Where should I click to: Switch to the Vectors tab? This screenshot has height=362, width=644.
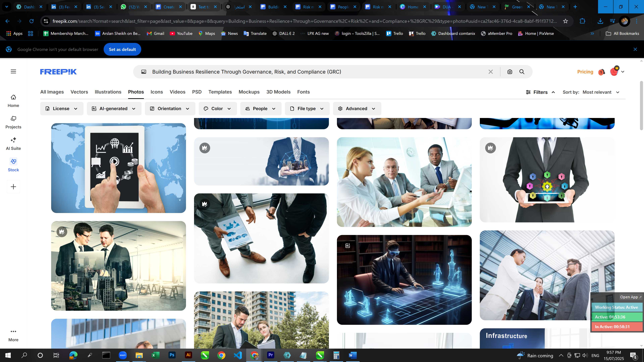(79, 92)
